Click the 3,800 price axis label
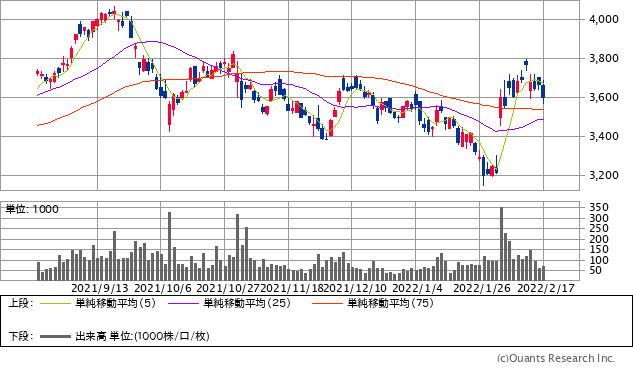This screenshot has height=372, width=633. pyautogui.click(x=604, y=59)
